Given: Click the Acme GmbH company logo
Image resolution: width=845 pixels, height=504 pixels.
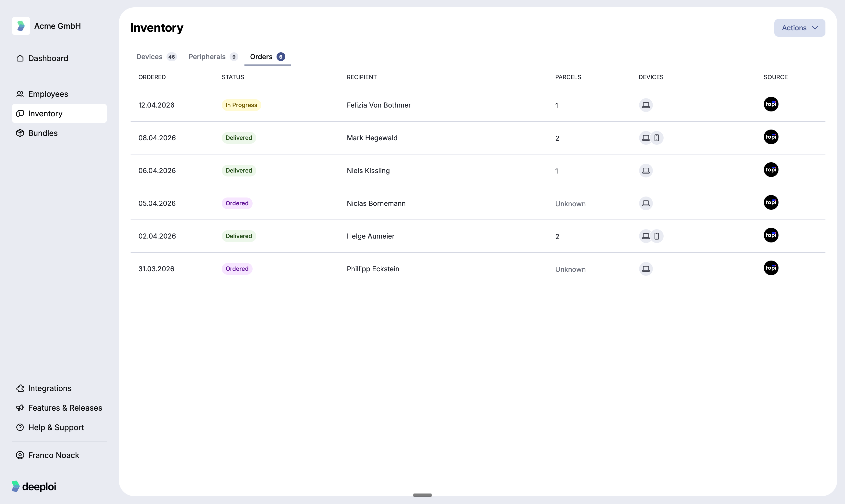Looking at the screenshot, I should (x=21, y=25).
